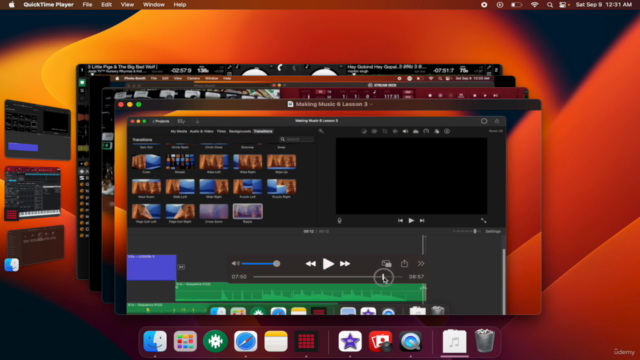
Task: Select the Cross Zoom transition thumbnail
Action: tap(214, 211)
